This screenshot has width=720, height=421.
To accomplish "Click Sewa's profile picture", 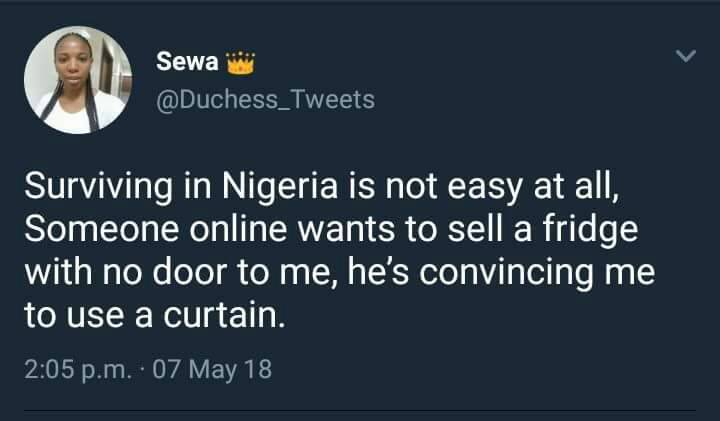I will tap(77, 79).
